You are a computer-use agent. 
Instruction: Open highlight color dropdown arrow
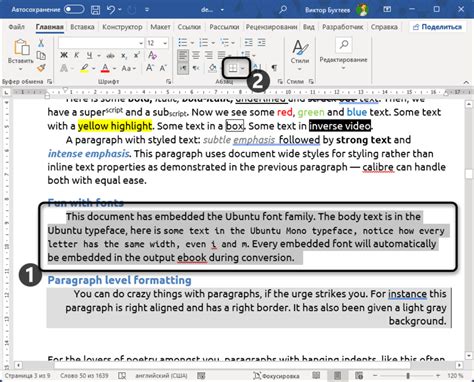tap(93, 69)
